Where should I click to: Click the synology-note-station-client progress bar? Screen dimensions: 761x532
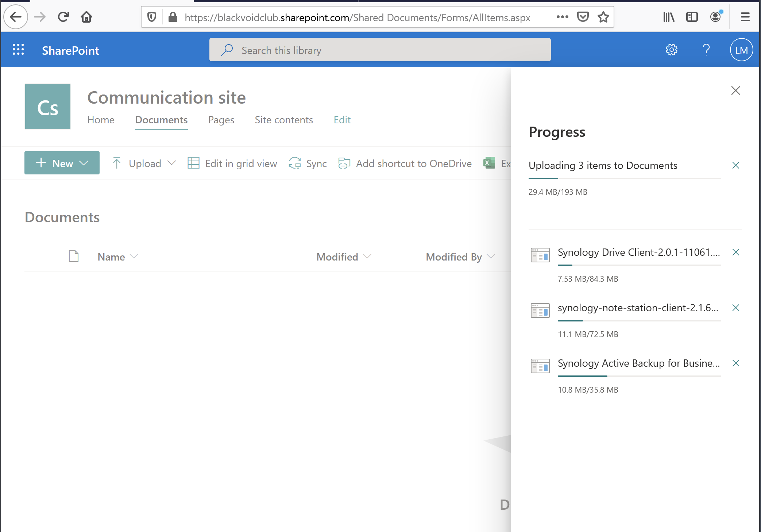click(639, 320)
